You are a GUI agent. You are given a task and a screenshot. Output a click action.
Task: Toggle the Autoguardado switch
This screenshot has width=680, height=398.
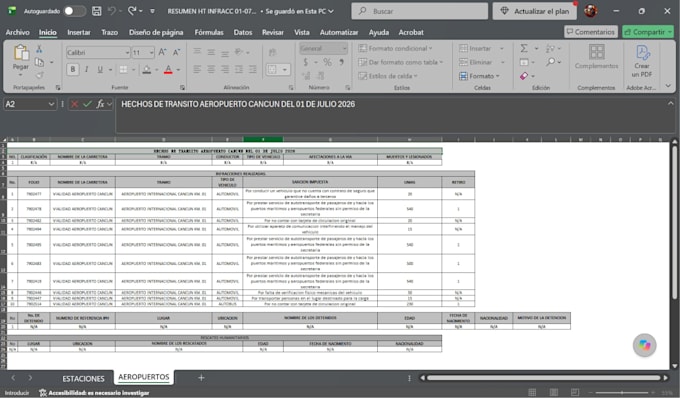point(75,11)
